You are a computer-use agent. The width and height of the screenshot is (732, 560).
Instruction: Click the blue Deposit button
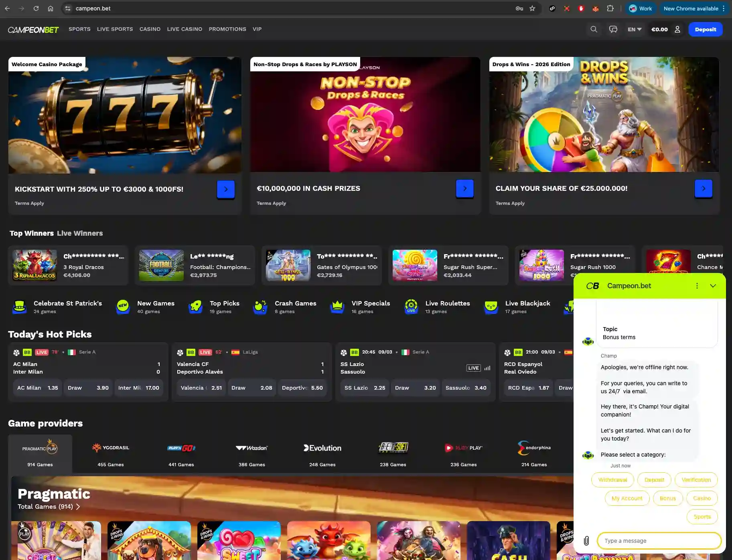(x=706, y=29)
